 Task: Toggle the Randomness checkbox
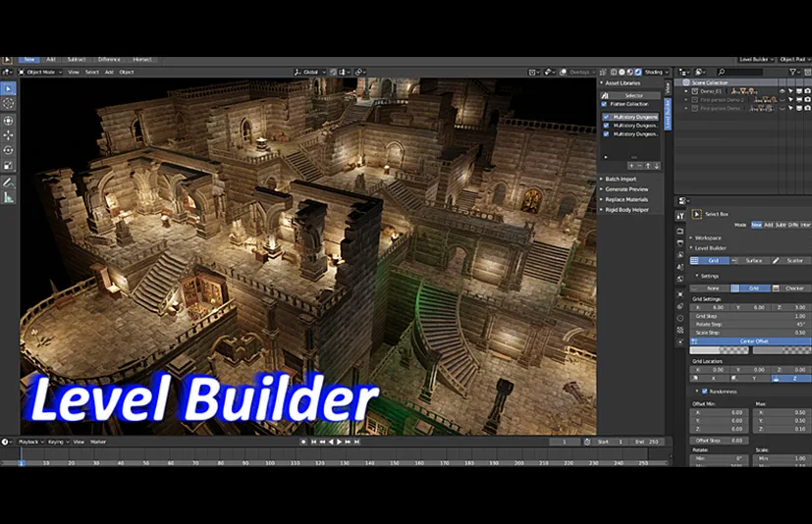tap(705, 391)
